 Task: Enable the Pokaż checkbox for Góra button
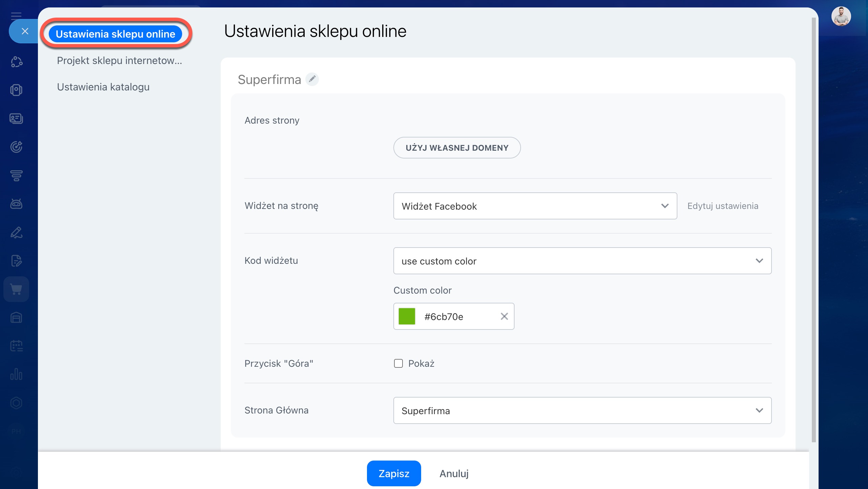click(x=398, y=363)
